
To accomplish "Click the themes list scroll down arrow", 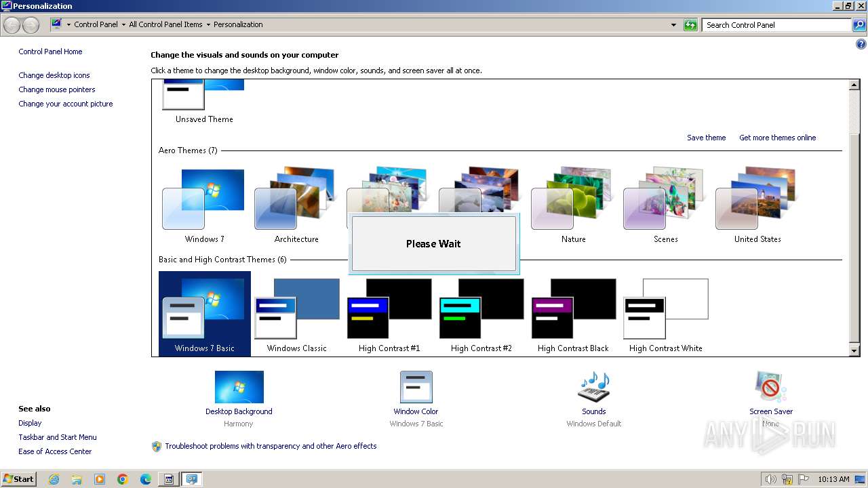I will 854,350.
